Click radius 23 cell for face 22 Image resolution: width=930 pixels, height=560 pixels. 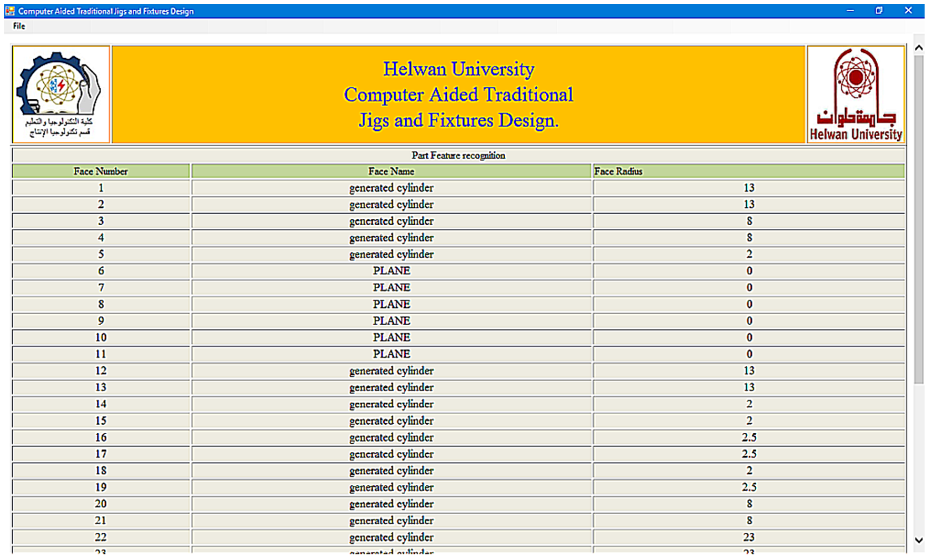748,537
